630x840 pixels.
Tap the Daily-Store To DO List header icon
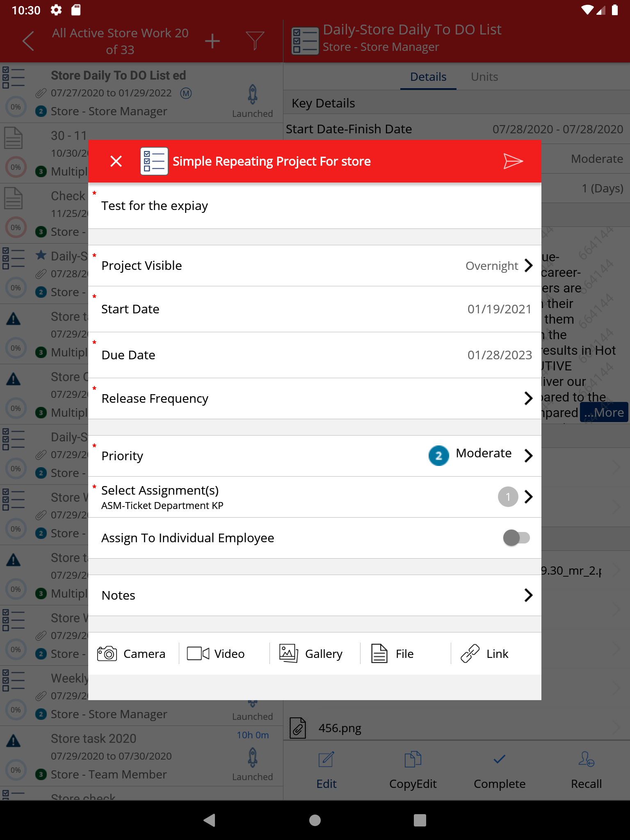[305, 41]
